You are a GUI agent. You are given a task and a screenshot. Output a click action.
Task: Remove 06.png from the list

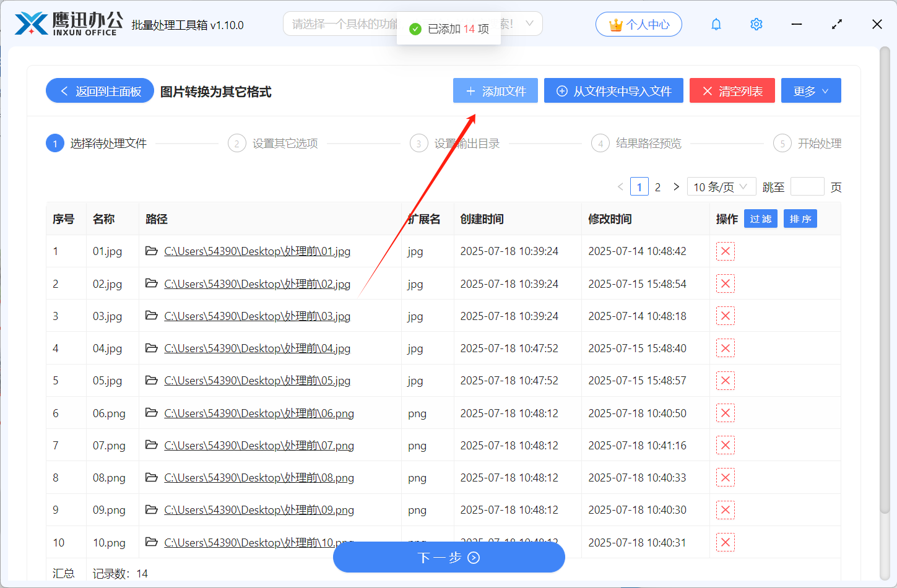coord(726,413)
